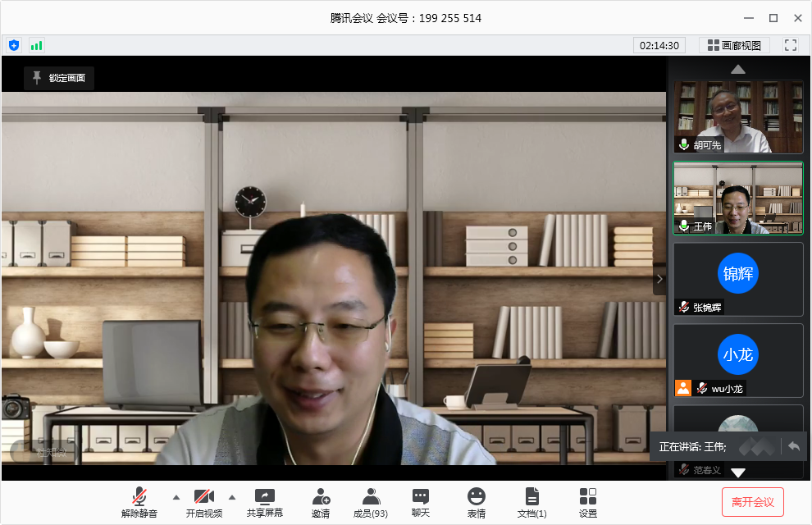The height and width of the screenshot is (525, 812).
Task: Collapse the participant sidebar with chevron
Action: coord(659,279)
